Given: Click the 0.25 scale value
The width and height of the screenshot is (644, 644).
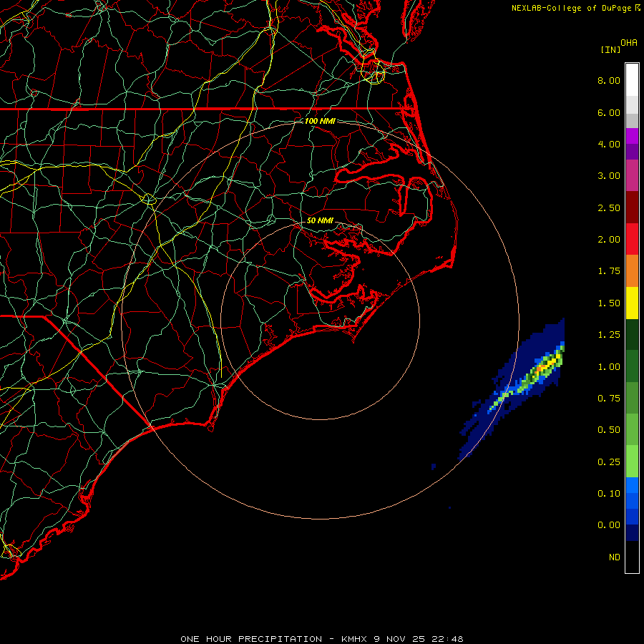Looking at the screenshot, I should point(609,462).
